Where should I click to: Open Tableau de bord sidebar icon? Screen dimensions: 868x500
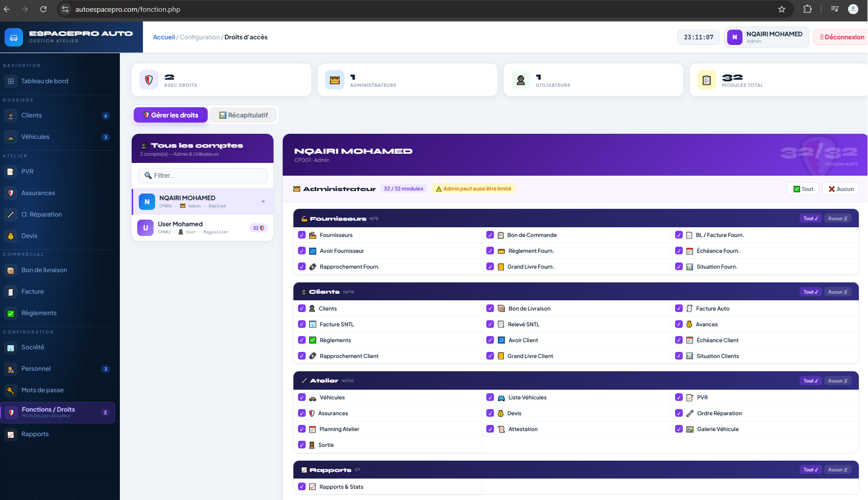[11, 81]
